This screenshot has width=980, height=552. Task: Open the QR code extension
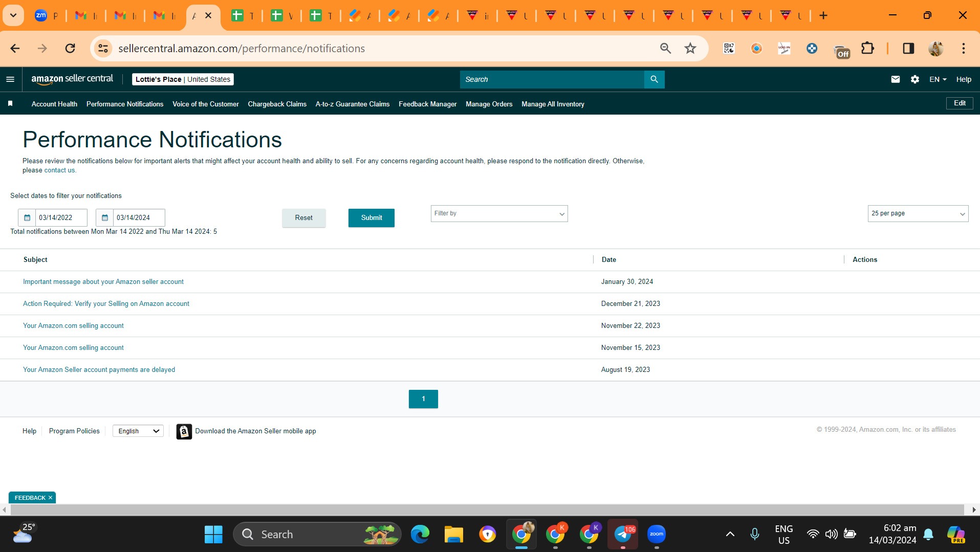[x=729, y=48]
